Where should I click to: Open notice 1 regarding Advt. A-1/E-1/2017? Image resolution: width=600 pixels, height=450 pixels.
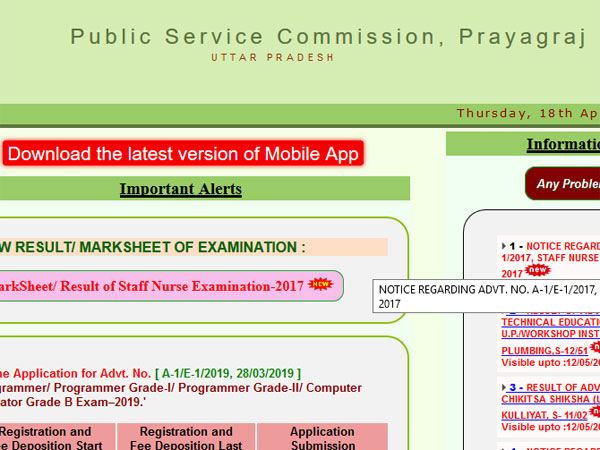tap(562, 245)
